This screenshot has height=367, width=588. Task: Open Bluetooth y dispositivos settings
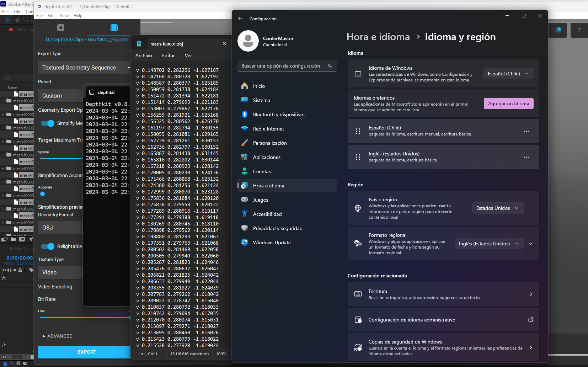coord(279,115)
